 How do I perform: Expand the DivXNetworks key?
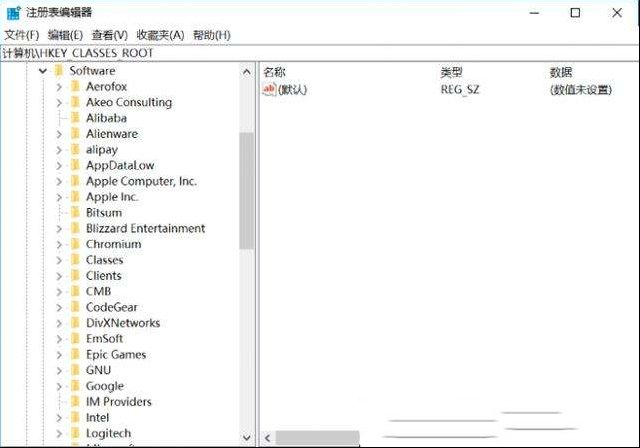59,324
